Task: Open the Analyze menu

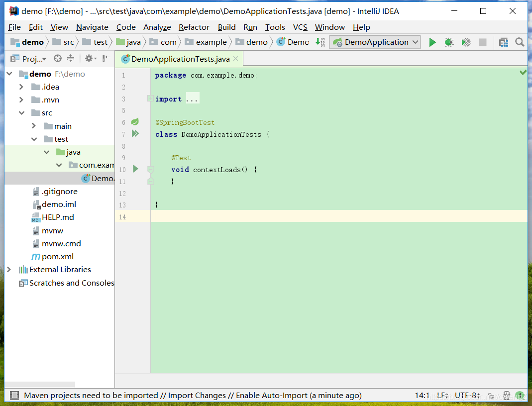Action: [x=157, y=27]
